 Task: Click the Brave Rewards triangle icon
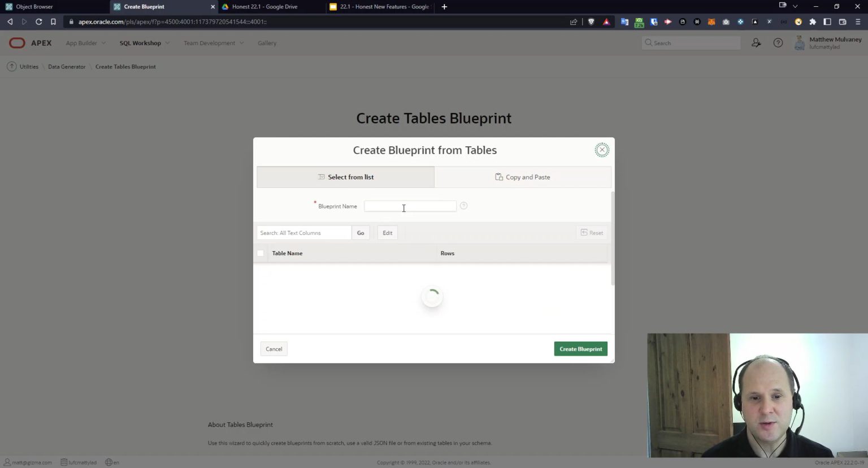pyautogui.click(x=605, y=21)
